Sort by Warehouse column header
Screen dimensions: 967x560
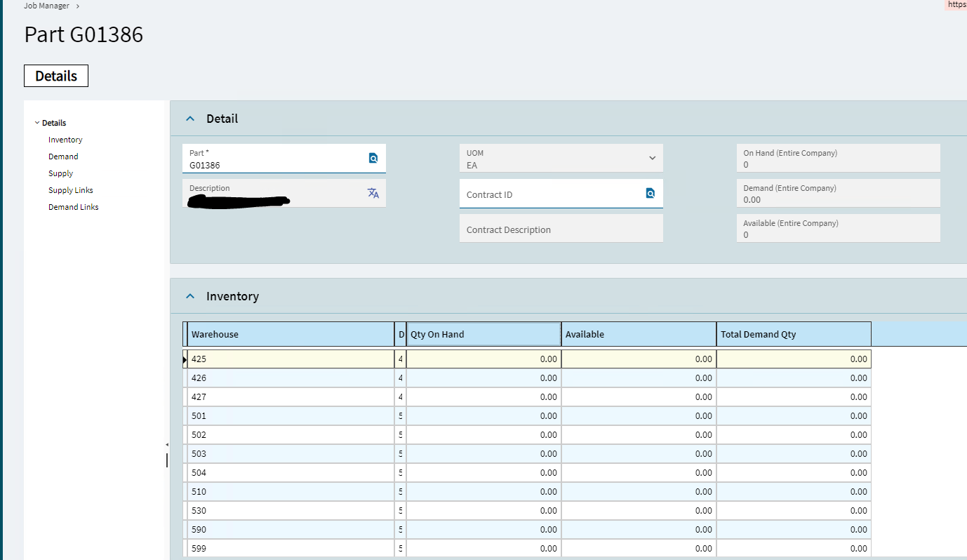291,335
